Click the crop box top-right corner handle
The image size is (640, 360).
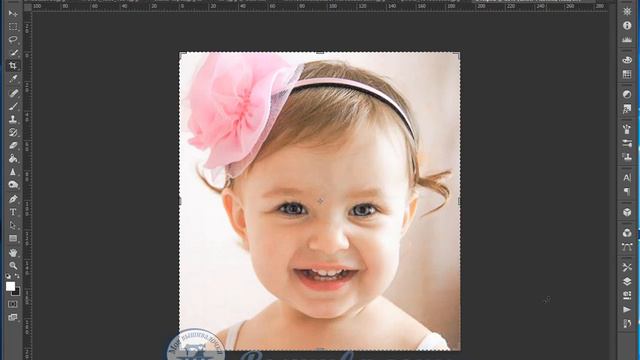pyautogui.click(x=458, y=54)
